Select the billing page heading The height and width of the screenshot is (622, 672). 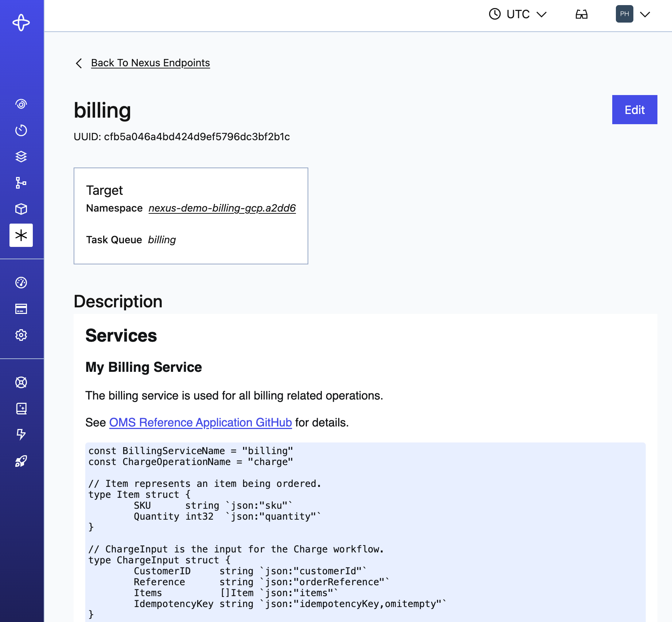tap(102, 110)
